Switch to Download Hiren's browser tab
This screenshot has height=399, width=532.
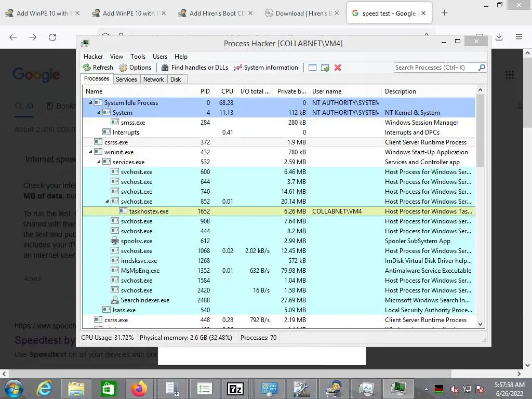(302, 13)
